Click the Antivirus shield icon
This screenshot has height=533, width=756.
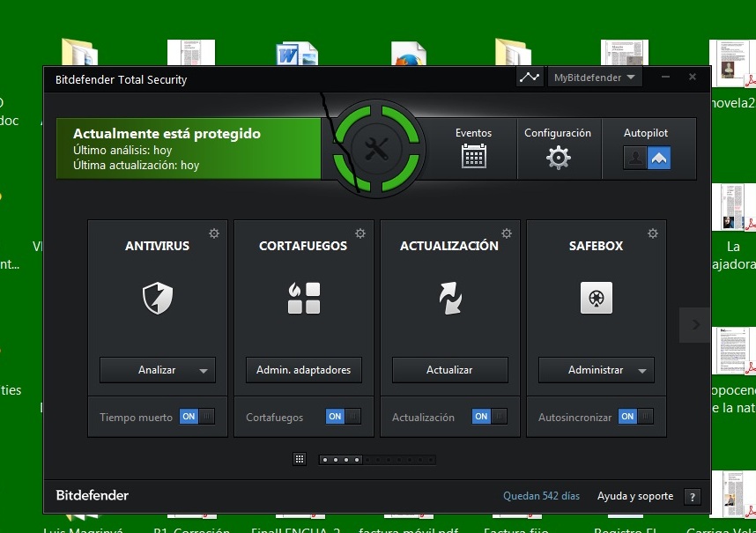[158, 298]
